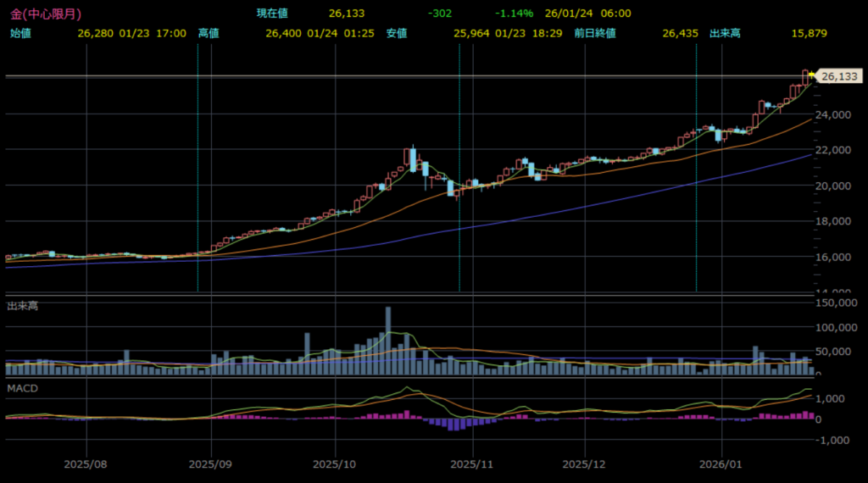Click the yellow current-price marker on the chart

811,76
